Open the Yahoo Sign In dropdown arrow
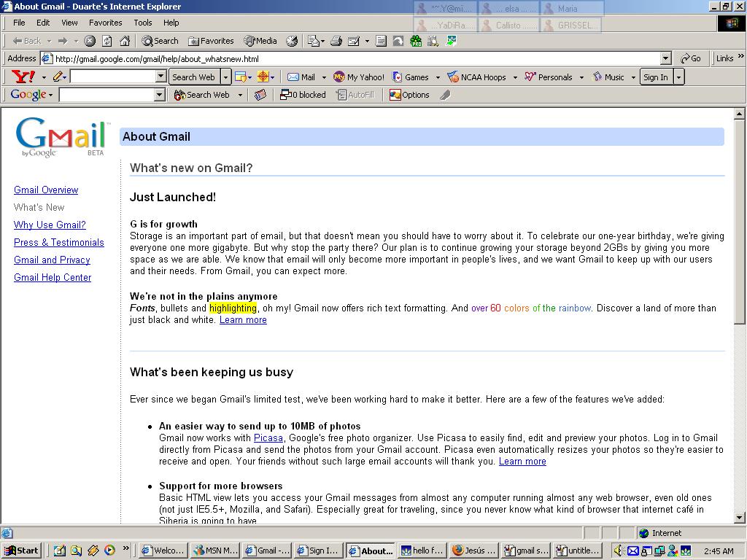 click(679, 77)
